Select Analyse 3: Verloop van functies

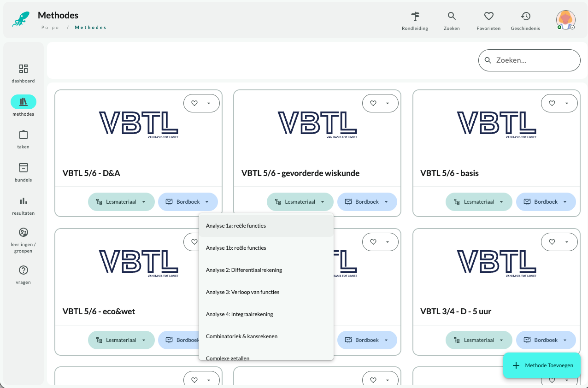point(266,292)
